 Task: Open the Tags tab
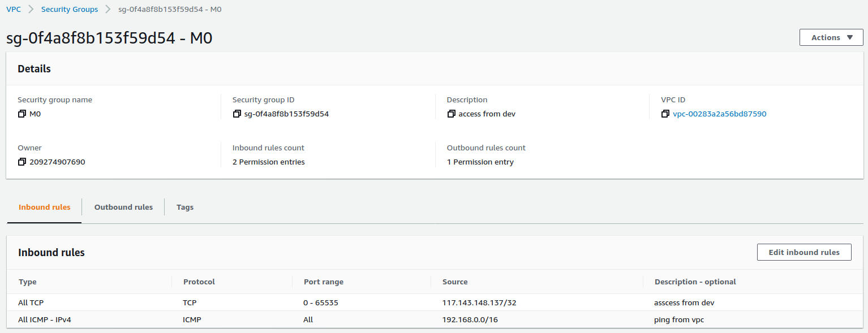(x=185, y=207)
